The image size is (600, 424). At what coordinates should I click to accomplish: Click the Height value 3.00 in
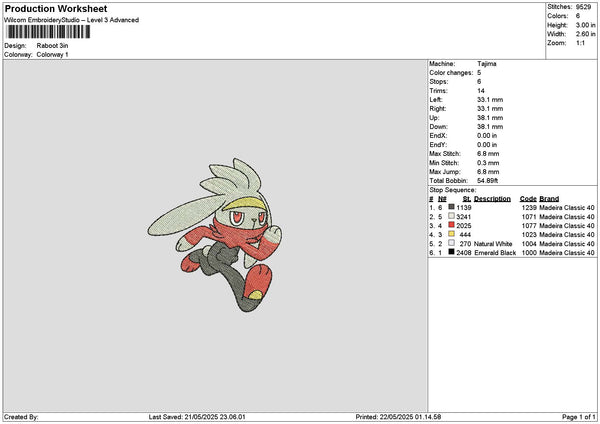585,25
